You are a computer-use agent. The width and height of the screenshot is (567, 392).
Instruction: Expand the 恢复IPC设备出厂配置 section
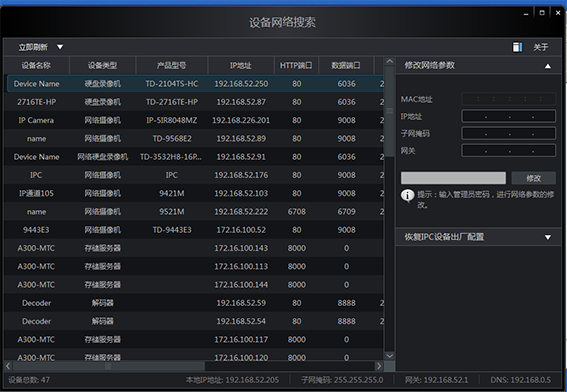548,237
